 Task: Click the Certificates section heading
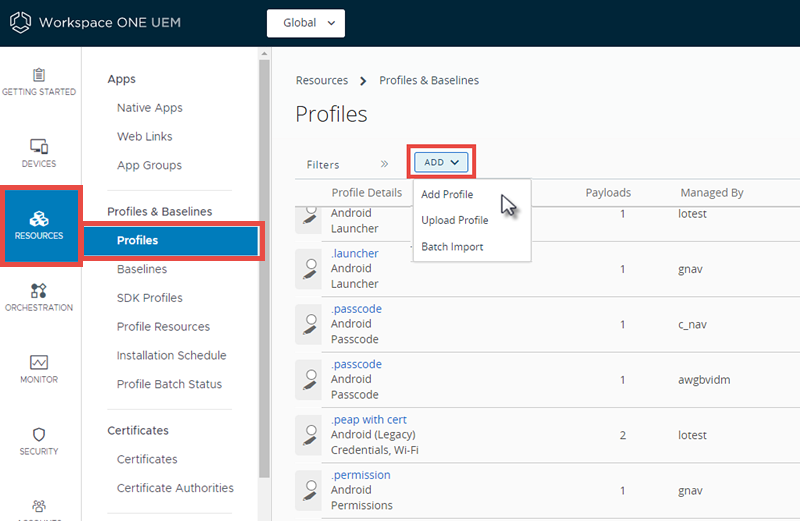pos(138,431)
